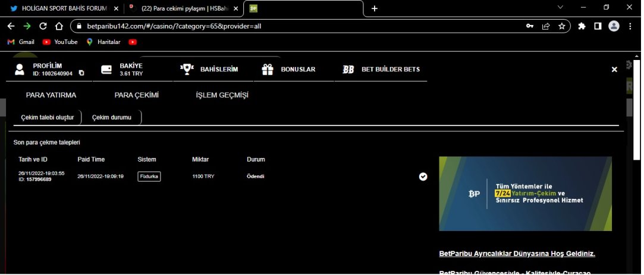Bookmark this page with the star
Viewport: 644px width, 275px height.
pos(562,26)
